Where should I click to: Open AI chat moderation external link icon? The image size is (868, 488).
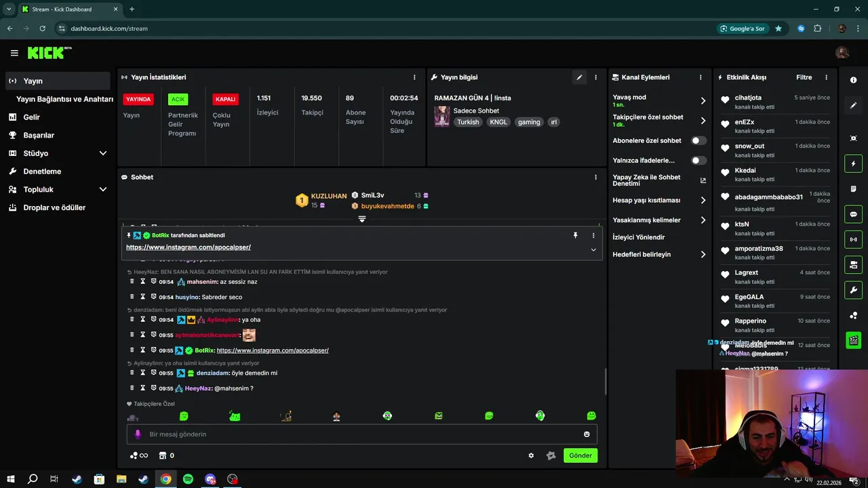[703, 180]
